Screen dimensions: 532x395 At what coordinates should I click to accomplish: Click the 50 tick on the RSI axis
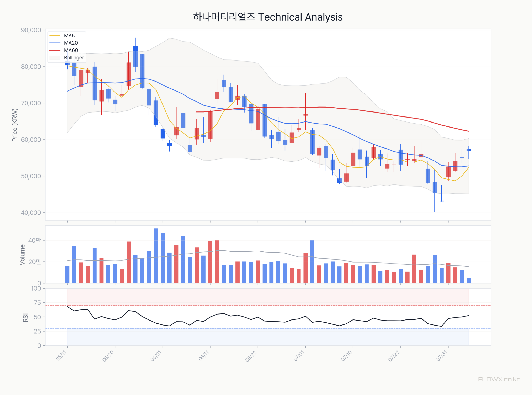(37, 317)
